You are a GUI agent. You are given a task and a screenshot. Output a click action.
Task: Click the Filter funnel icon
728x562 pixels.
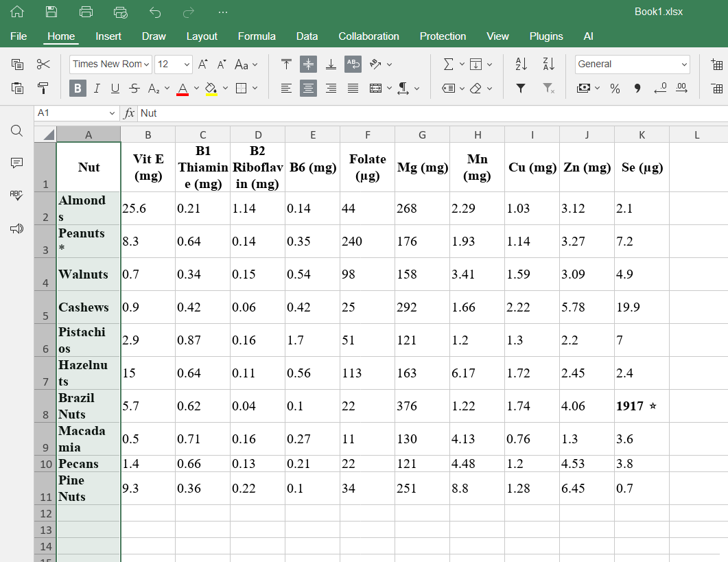pyautogui.click(x=521, y=89)
